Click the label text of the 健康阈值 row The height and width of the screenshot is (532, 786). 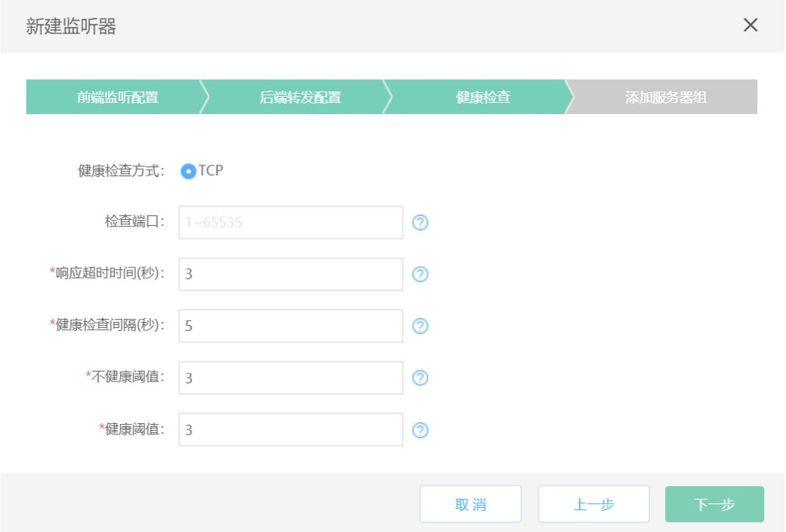click(x=132, y=428)
